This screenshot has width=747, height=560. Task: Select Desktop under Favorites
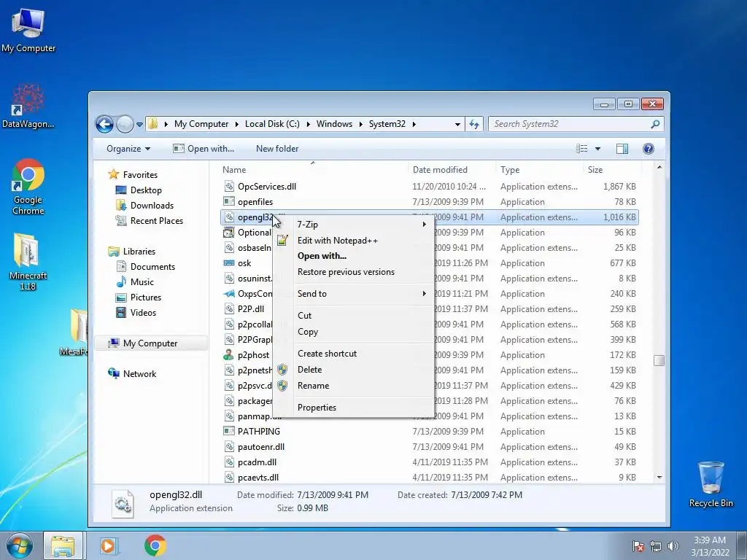(139, 190)
